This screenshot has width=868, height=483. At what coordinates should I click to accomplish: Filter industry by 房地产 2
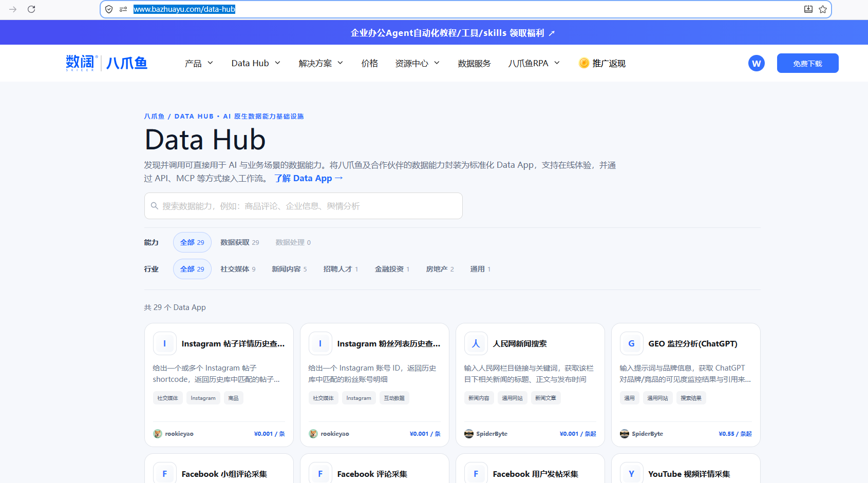click(440, 269)
